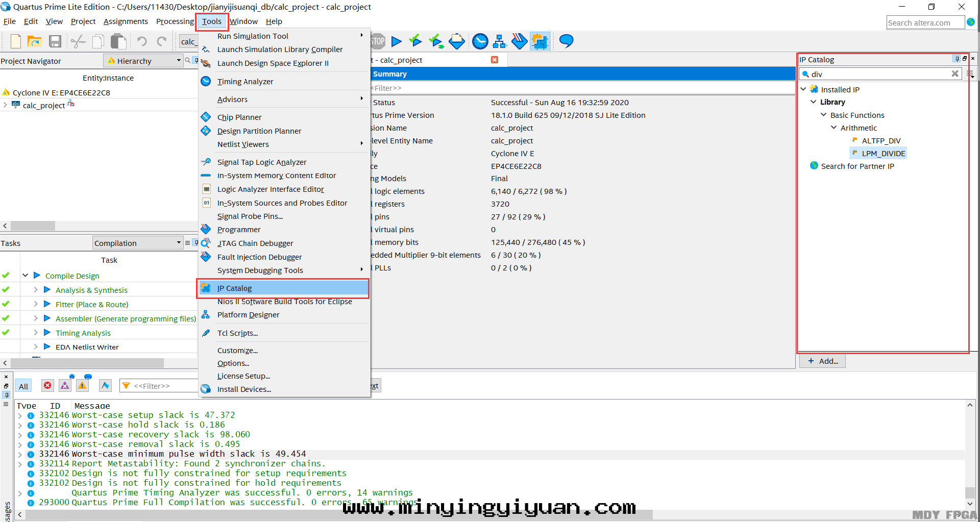Toggle warning messages filter button

pyautogui.click(x=82, y=386)
